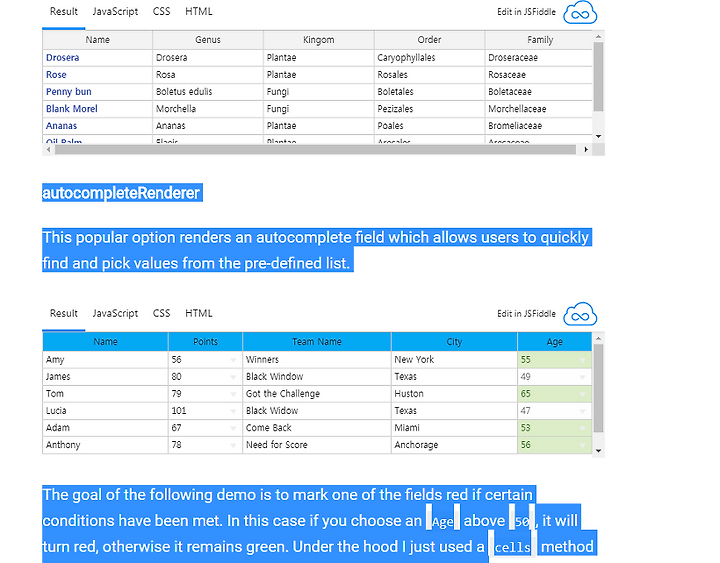720x563 pixels.
Task: Open the Points dropdown for Tom
Action: [233, 394]
